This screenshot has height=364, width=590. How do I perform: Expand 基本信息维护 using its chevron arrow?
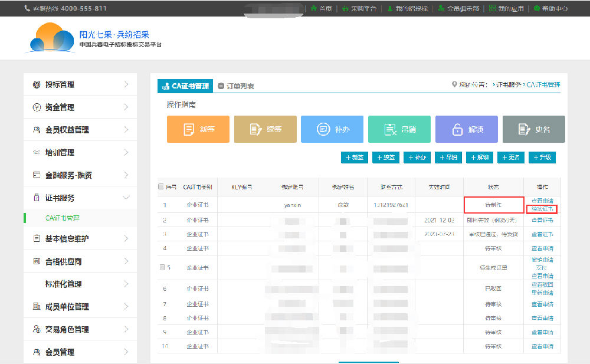(x=126, y=238)
